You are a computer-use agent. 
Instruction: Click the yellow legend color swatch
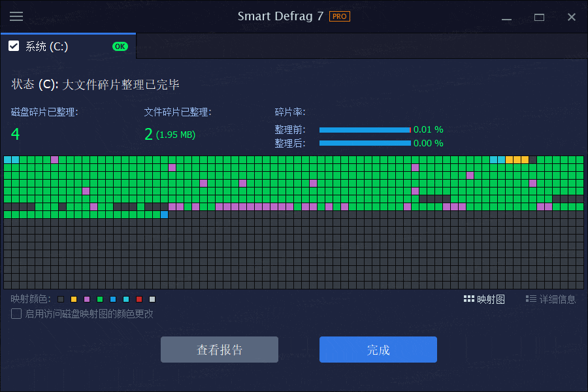(74, 299)
